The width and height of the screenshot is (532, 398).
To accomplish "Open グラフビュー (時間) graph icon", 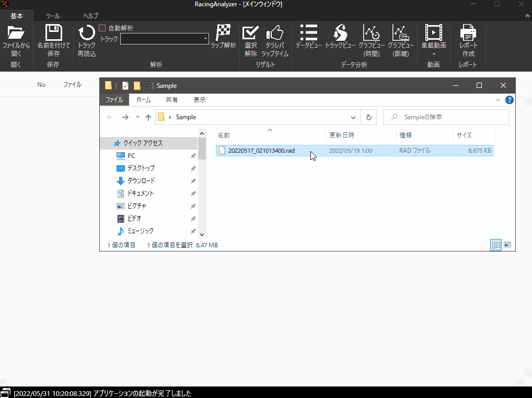I will 372,33.
